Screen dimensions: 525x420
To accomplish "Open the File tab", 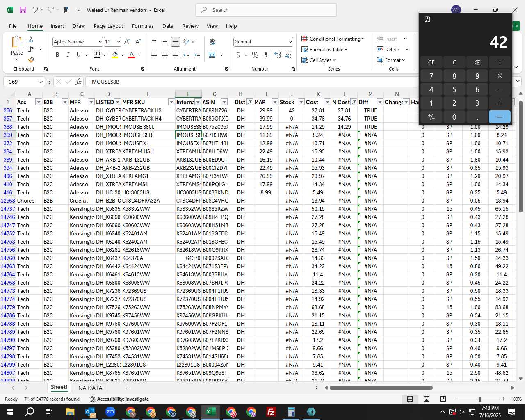I will (13, 26).
